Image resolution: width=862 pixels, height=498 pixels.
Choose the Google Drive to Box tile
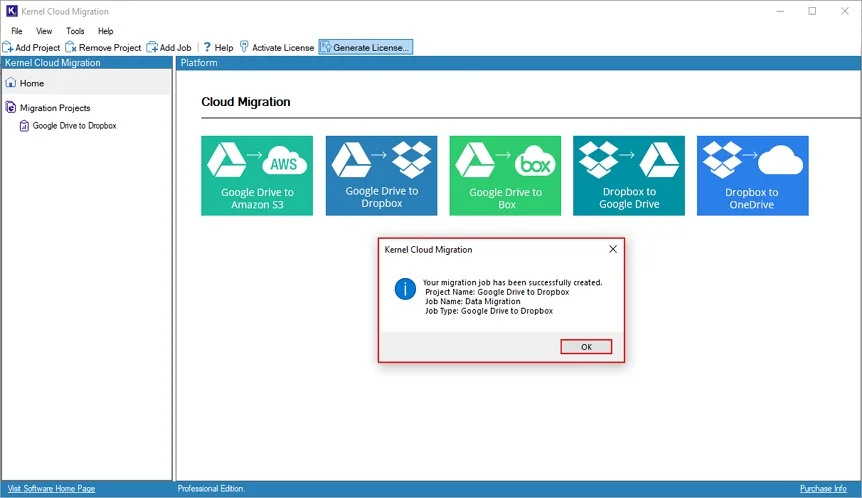tap(505, 176)
